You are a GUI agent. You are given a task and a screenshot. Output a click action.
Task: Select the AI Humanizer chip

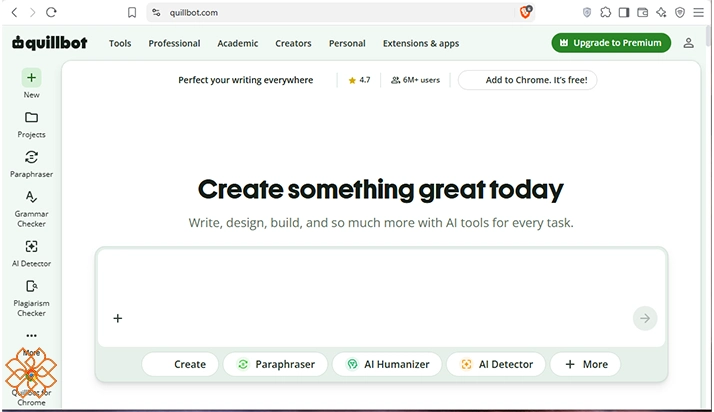coord(387,364)
